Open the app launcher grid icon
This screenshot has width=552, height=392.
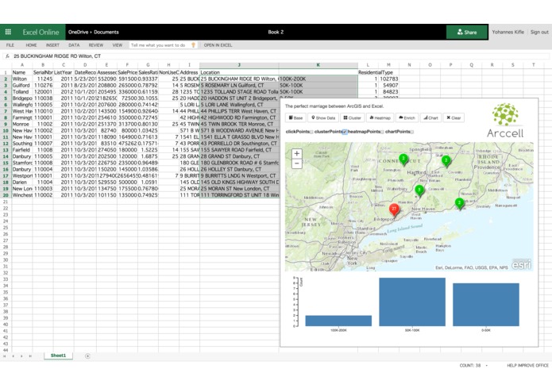[8, 32]
